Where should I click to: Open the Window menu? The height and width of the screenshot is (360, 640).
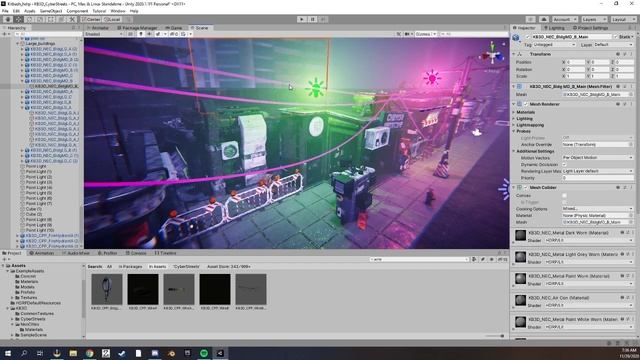118,11
